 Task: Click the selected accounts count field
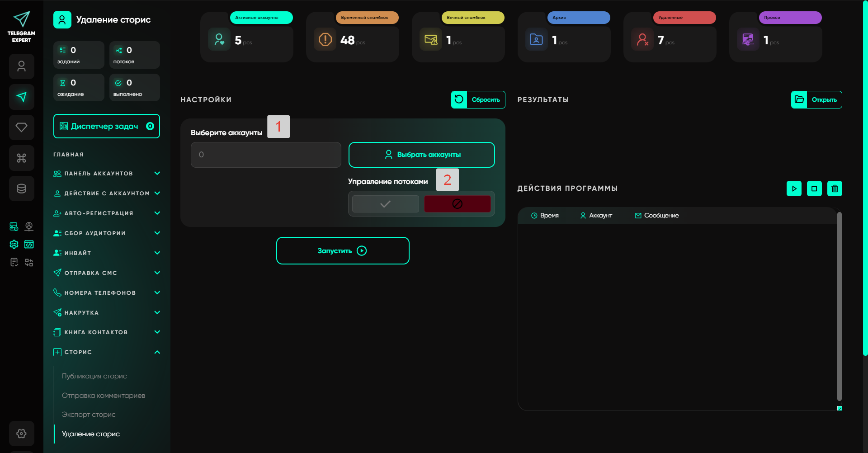pyautogui.click(x=266, y=155)
